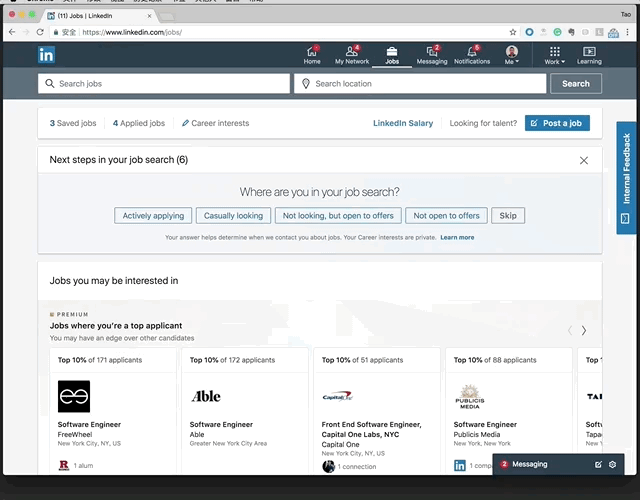Open Messaging from the top nav
Viewport: 640px width, 500px height.
pos(432,55)
